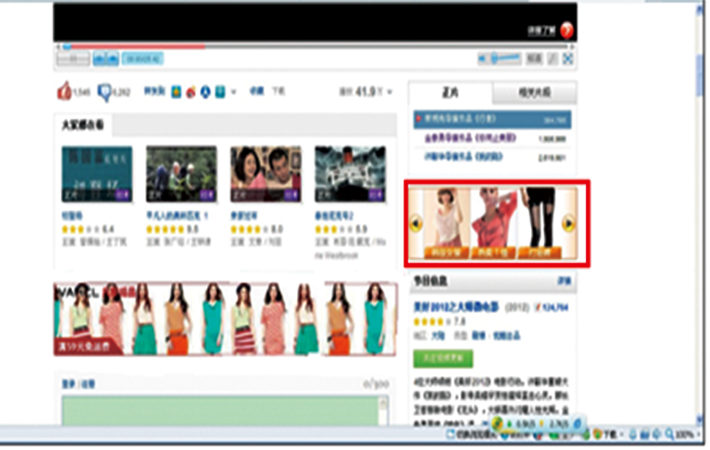
Task: Open comments via the speech bubble icon
Action: pos(105,92)
